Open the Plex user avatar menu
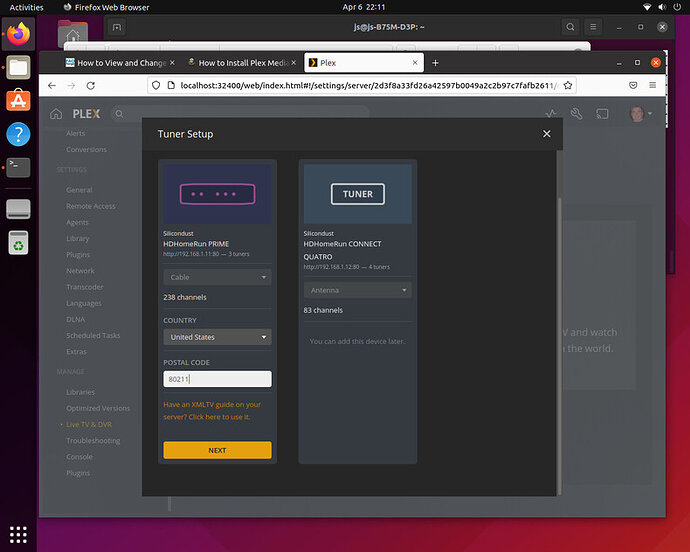The image size is (690, 552). 640,114
